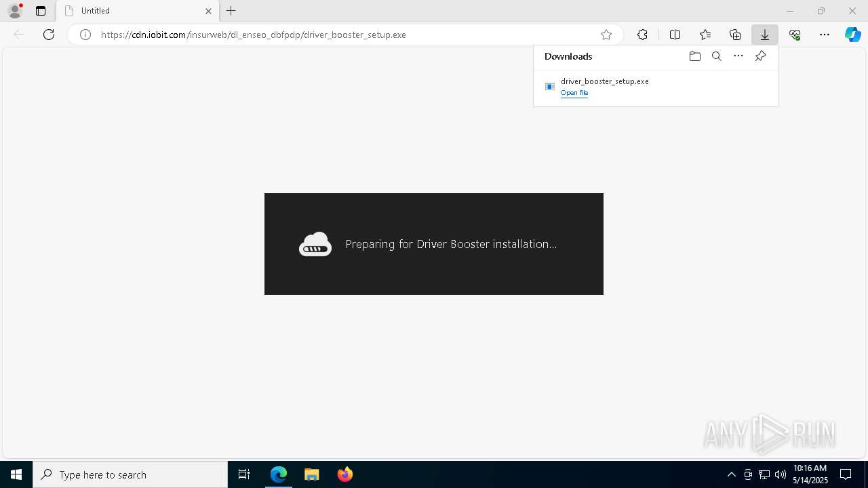Toggle split screen view
The height and width of the screenshot is (488, 868).
pos(675,35)
